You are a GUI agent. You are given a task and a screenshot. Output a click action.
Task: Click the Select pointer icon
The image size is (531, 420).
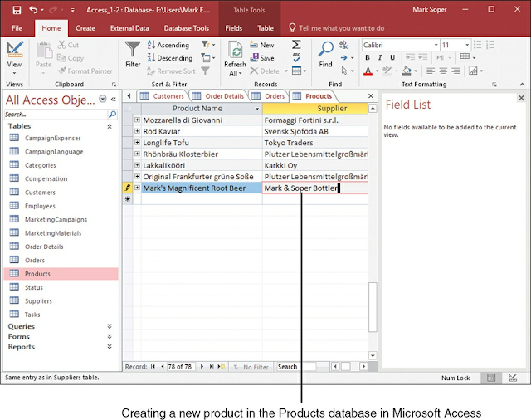pos(344,71)
